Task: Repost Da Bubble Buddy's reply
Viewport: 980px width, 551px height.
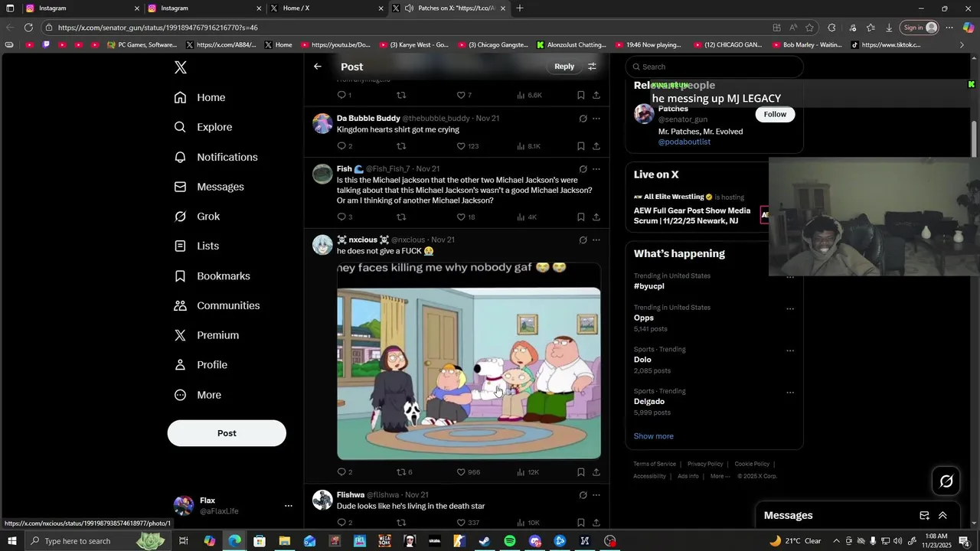Action: [401, 146]
